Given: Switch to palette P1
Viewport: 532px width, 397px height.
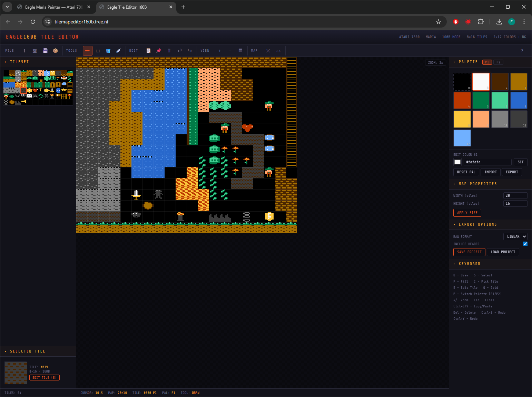Looking at the screenshot, I should click(487, 62).
